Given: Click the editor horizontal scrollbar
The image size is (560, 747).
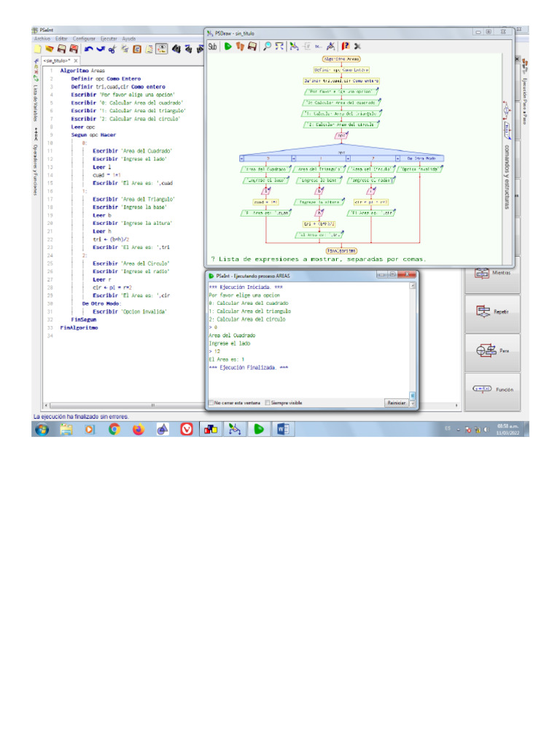Looking at the screenshot, I should [153, 405].
